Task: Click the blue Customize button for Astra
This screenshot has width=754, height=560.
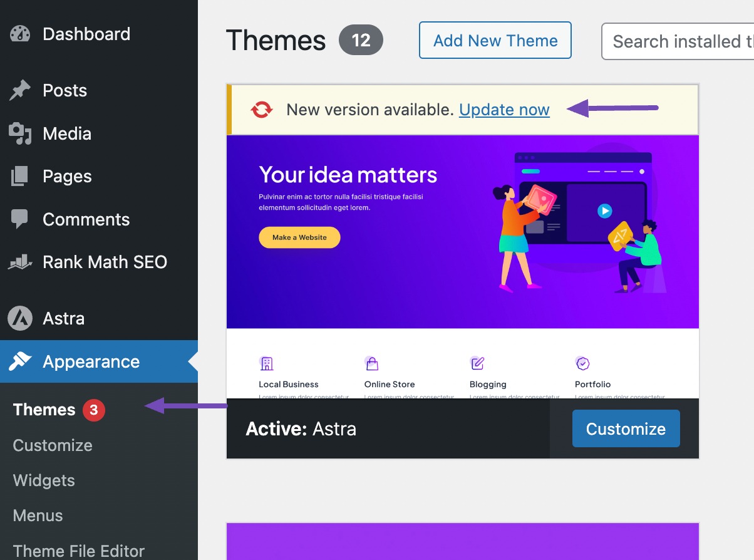Action: (626, 428)
